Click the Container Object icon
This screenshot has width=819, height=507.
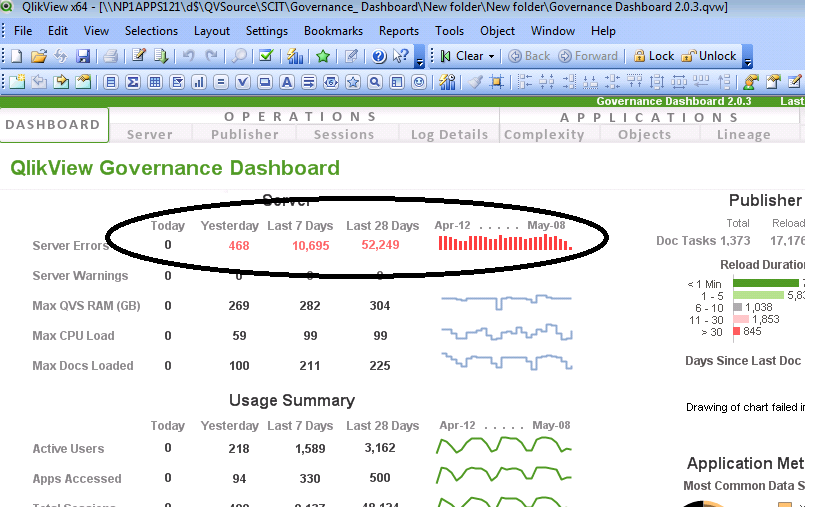(x=397, y=82)
